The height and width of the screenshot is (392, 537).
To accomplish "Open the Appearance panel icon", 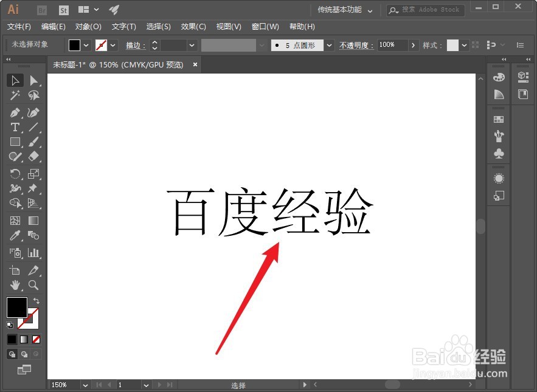I will (499, 178).
